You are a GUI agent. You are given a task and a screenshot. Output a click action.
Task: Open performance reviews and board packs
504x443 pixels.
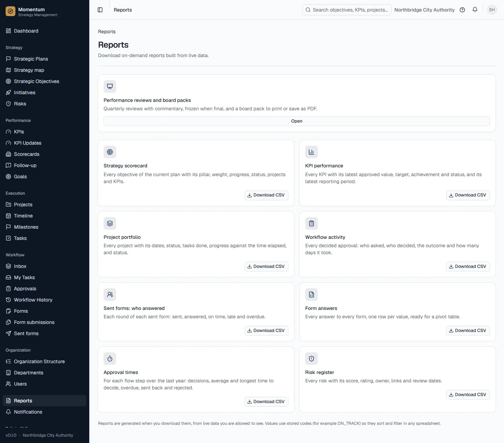pyautogui.click(x=297, y=121)
